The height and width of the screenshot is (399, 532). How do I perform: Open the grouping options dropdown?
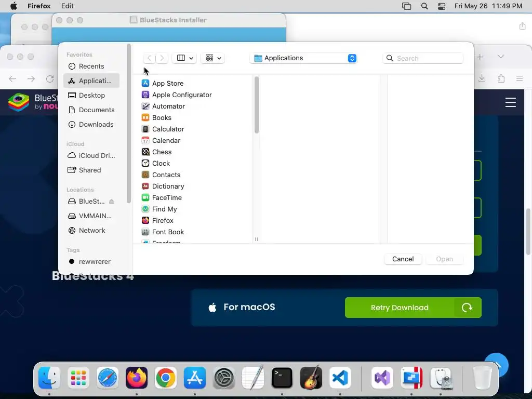[x=212, y=58]
